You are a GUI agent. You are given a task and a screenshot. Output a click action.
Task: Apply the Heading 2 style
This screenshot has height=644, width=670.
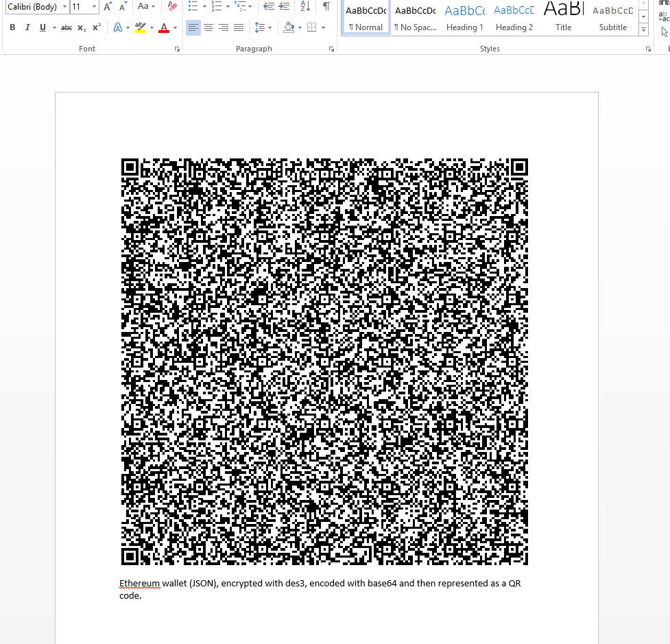pyautogui.click(x=514, y=18)
